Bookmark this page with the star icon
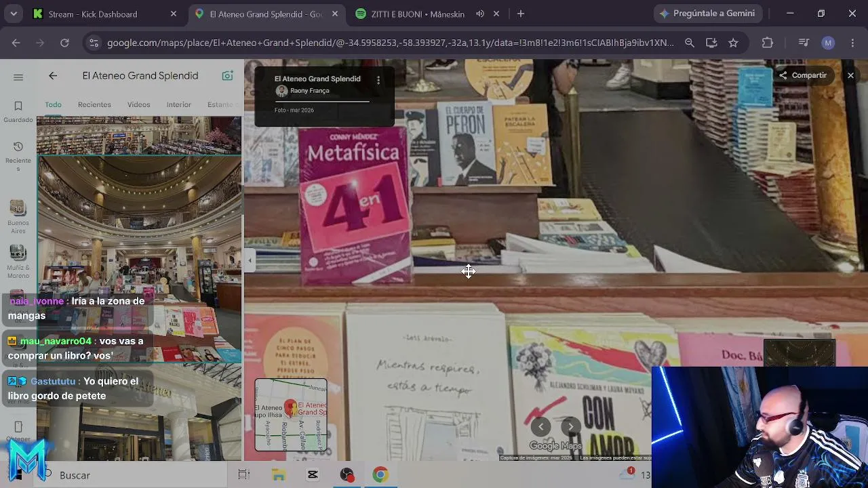Image resolution: width=868 pixels, height=488 pixels. (733, 43)
